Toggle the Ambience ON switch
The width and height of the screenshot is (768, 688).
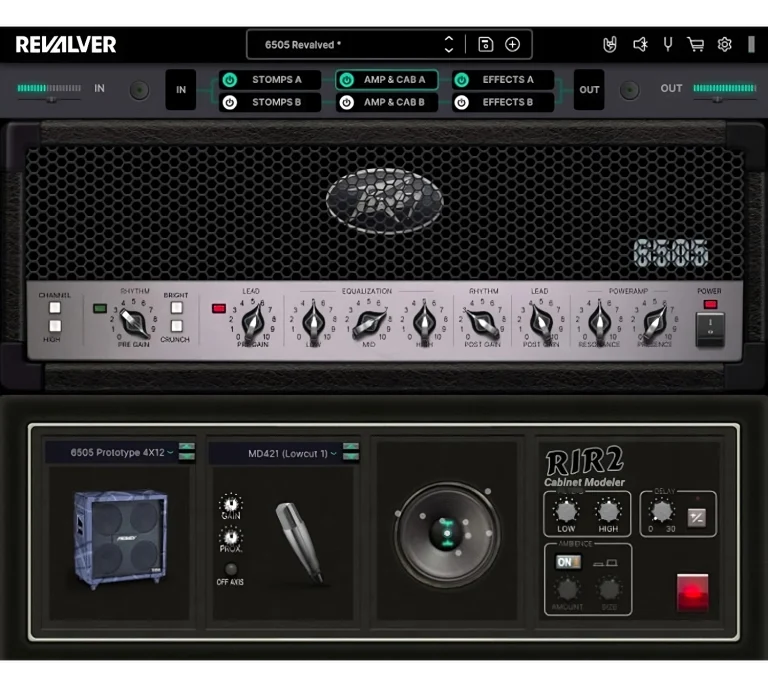coord(568,562)
